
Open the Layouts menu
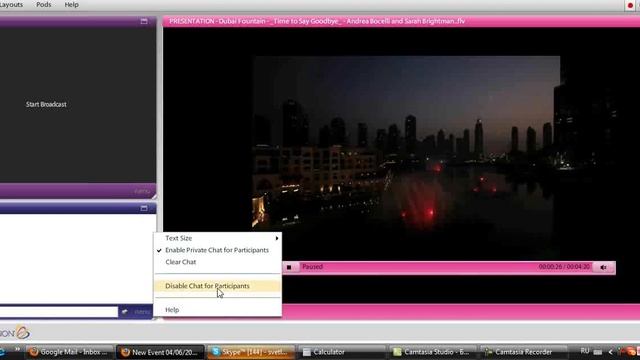11,5
